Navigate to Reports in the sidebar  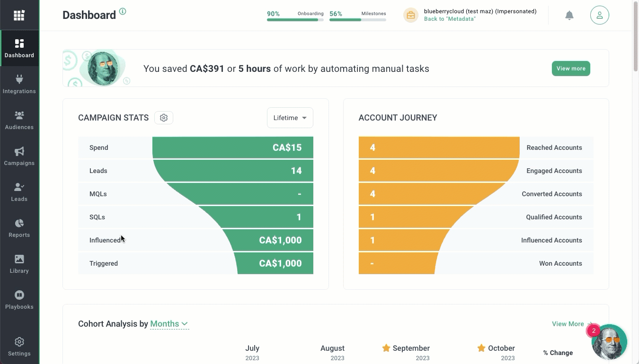click(19, 228)
